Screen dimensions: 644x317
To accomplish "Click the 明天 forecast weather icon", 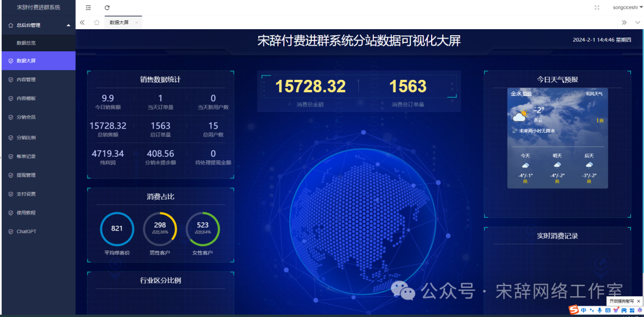I will 558,165.
